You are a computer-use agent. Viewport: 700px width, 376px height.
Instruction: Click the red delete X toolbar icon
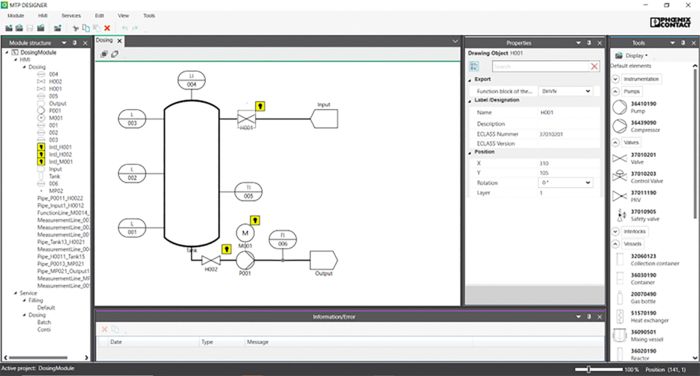tap(107, 28)
